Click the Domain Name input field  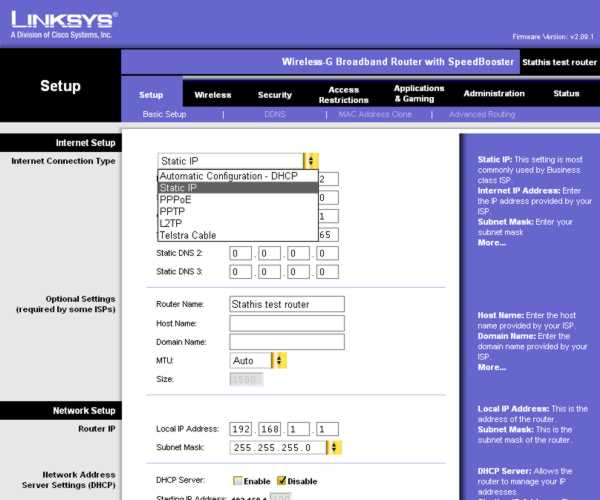pos(287,342)
